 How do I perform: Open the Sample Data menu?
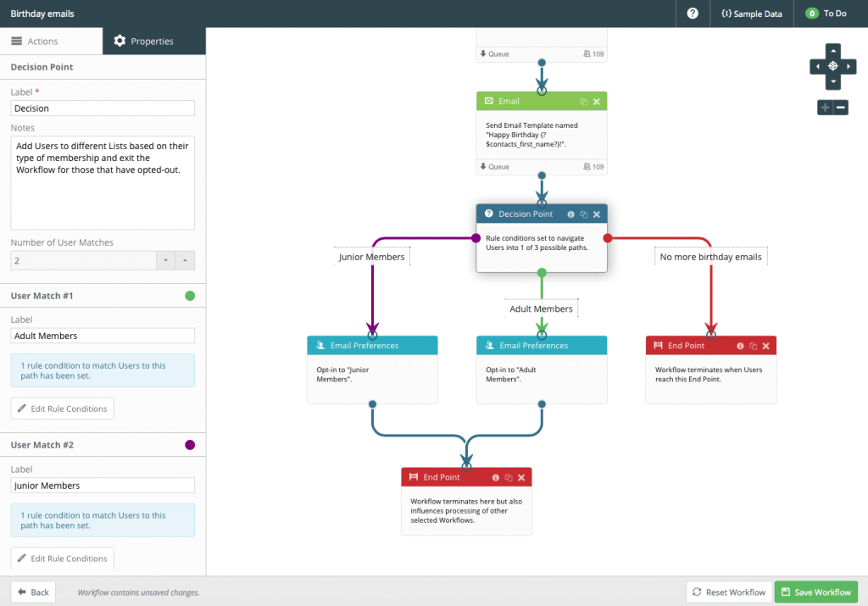pyautogui.click(x=750, y=13)
